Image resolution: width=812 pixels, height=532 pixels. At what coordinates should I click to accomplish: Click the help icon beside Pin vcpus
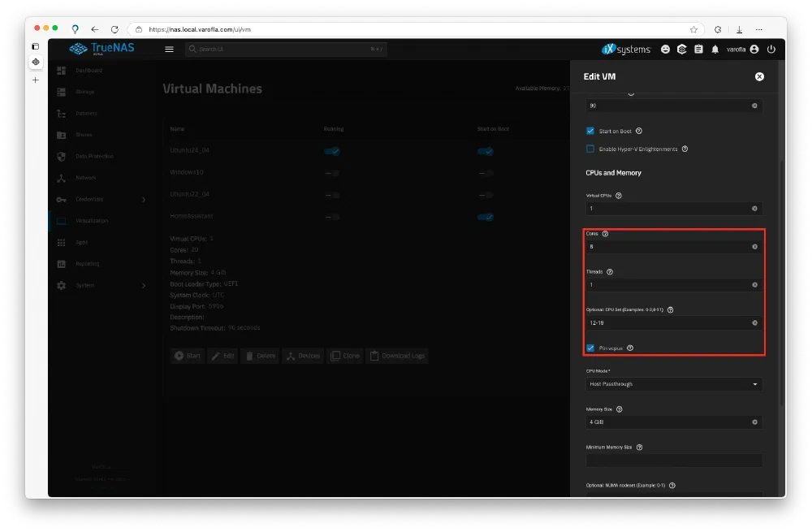tap(630, 348)
